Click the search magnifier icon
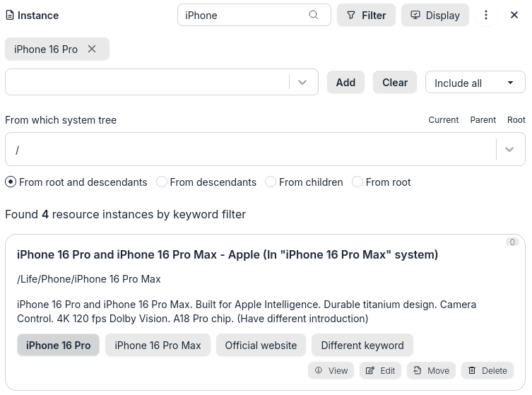Screen dimensions: 532x395 (x=314, y=15)
